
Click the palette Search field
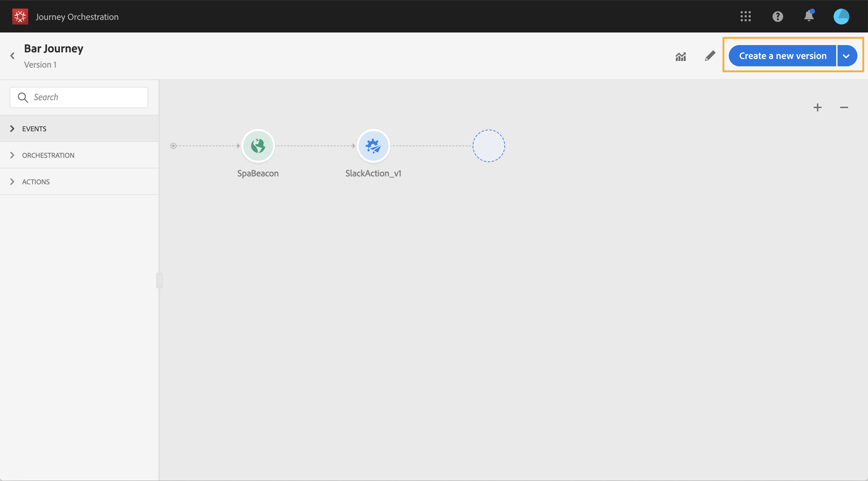pos(79,97)
